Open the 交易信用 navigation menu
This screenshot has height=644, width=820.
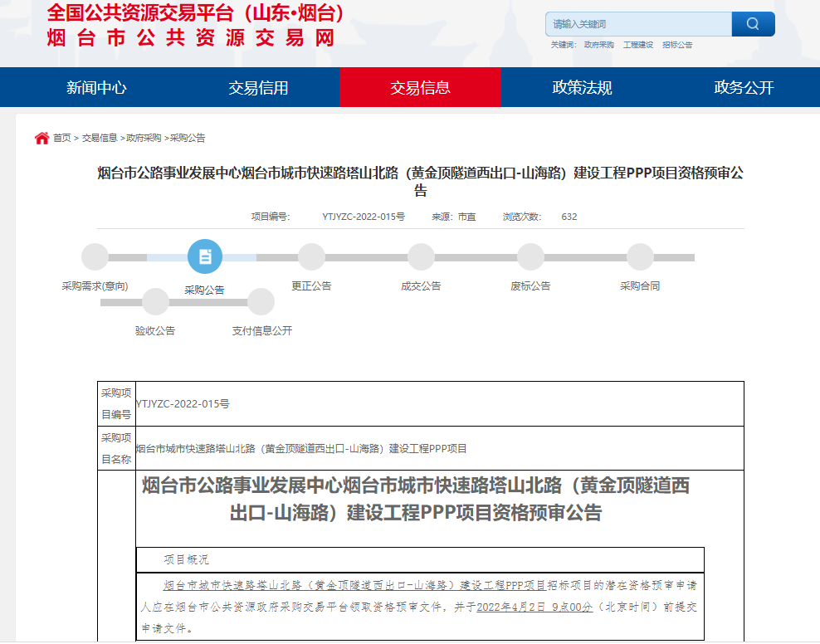coord(258,87)
